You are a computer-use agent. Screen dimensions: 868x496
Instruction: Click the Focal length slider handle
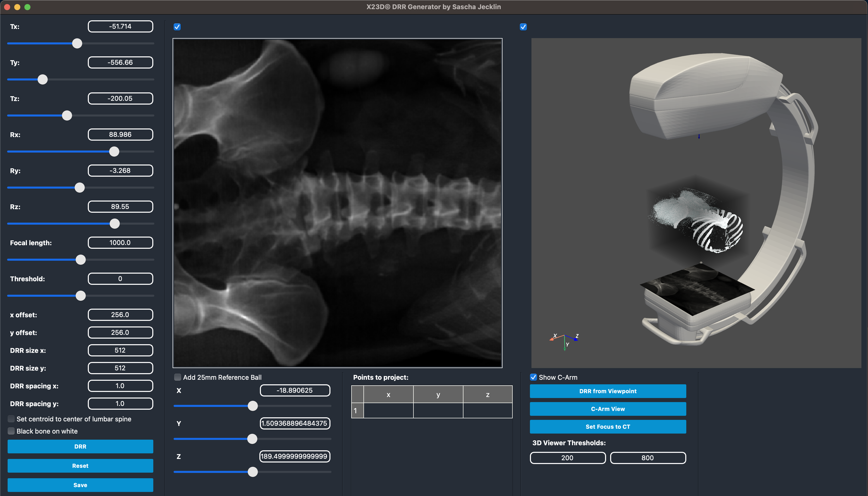81,260
